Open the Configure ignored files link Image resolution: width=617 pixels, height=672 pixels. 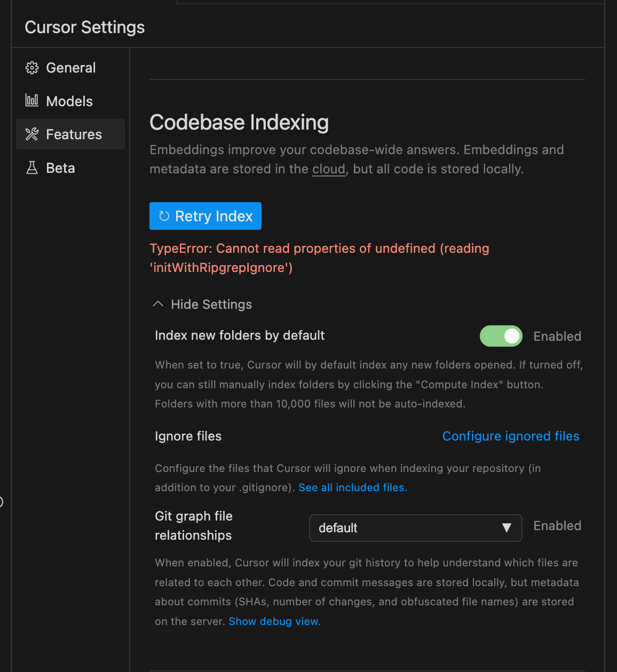[511, 436]
